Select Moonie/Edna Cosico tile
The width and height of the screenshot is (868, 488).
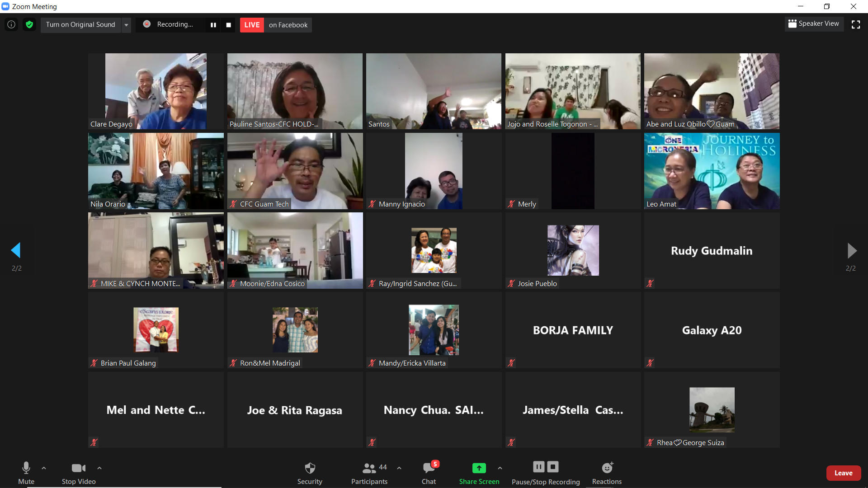pos(295,250)
